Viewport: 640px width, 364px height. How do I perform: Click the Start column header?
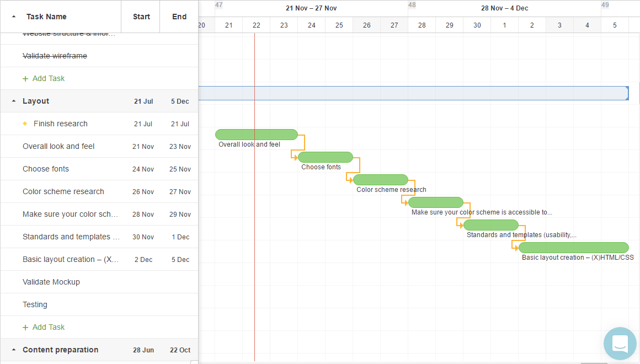[141, 17]
